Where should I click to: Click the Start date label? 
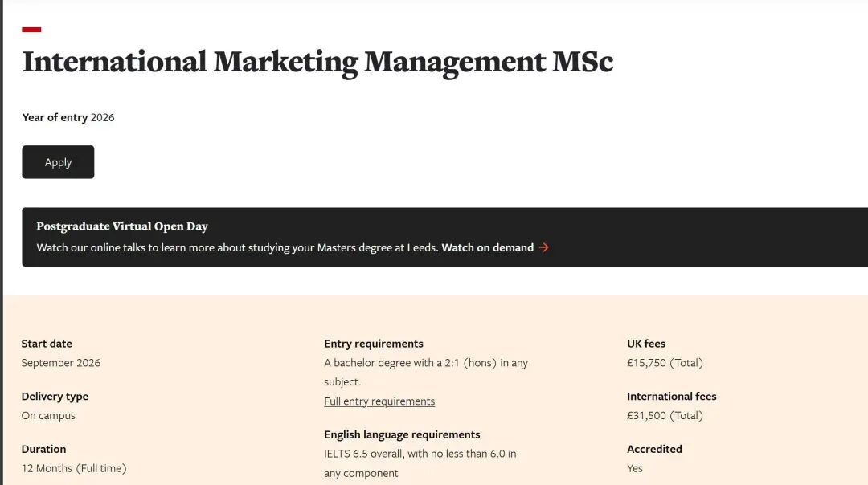point(47,344)
